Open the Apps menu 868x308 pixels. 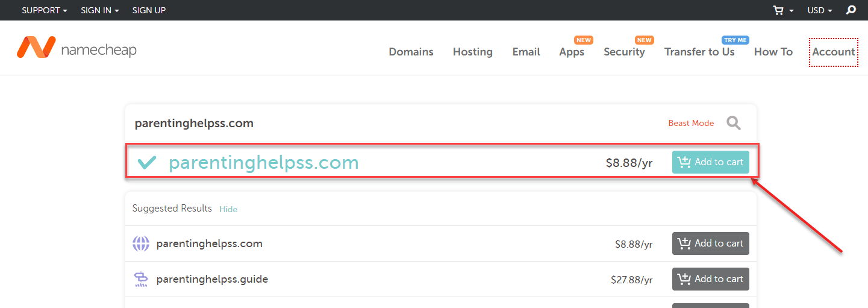point(572,52)
